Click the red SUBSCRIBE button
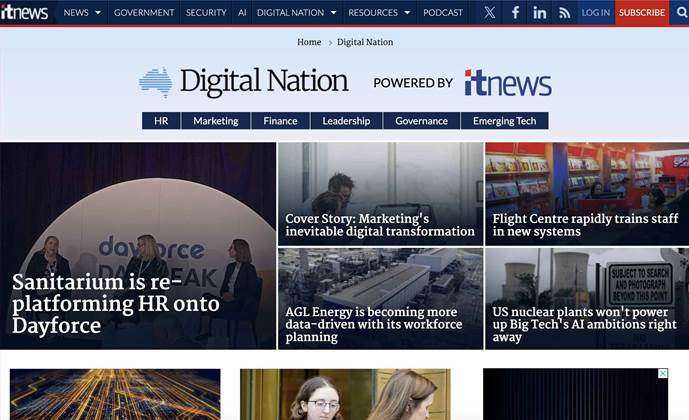Screen dimensions: 689x420 [642, 13]
